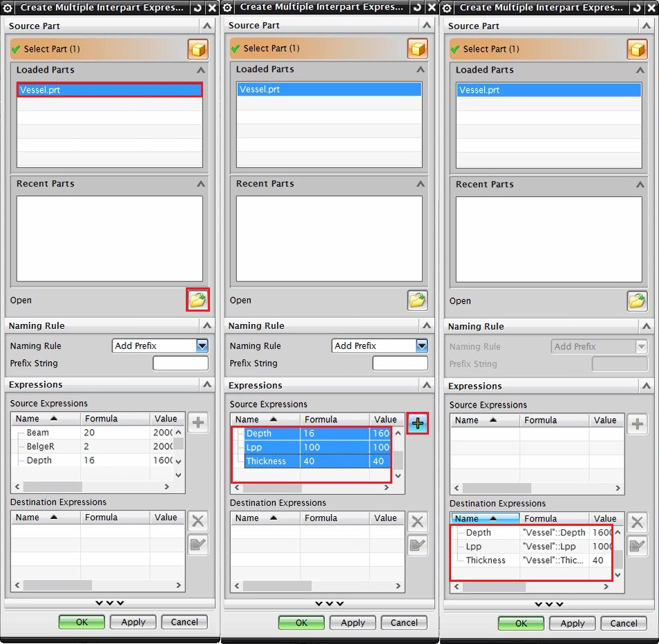Click the Open folder icon in the middle dialog
The image size is (659, 644).
(417, 300)
